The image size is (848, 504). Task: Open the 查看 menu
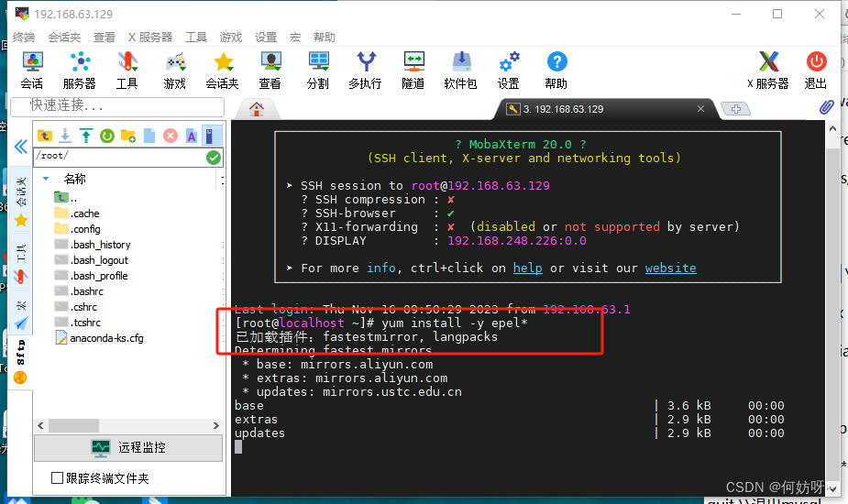[105, 38]
